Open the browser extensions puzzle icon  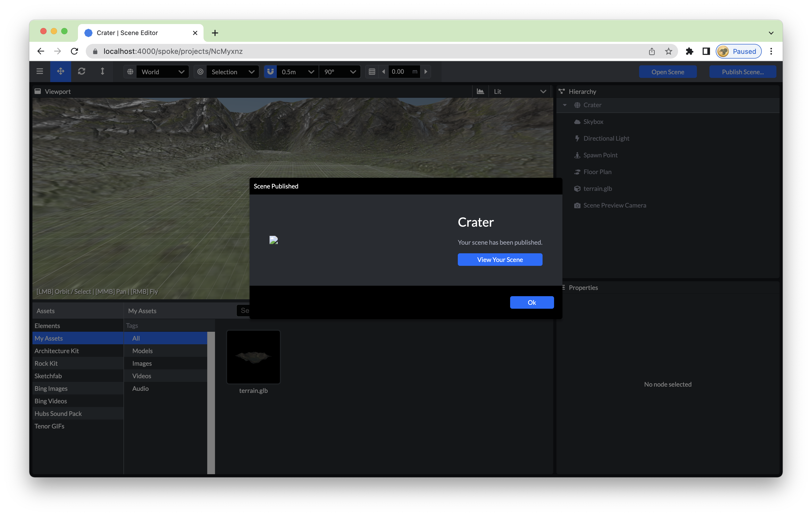click(689, 51)
